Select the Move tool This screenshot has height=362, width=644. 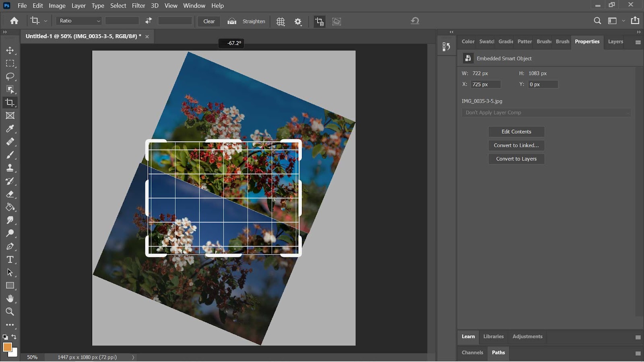(10, 50)
